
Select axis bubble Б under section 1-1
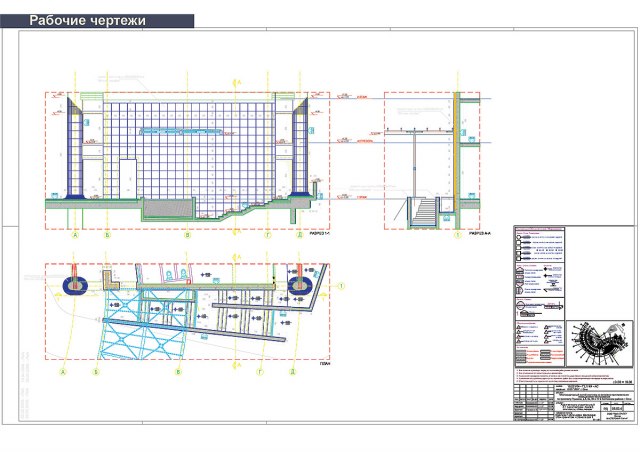tap(107, 235)
